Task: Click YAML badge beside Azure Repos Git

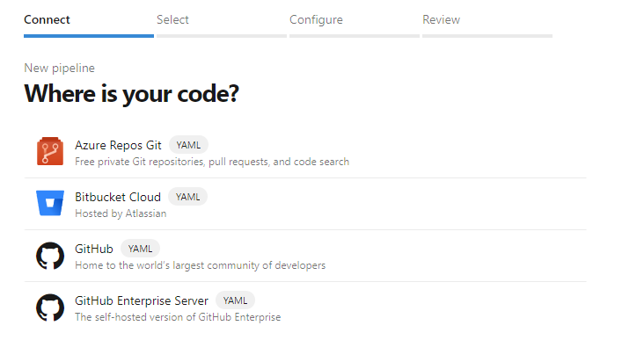Action: [188, 145]
